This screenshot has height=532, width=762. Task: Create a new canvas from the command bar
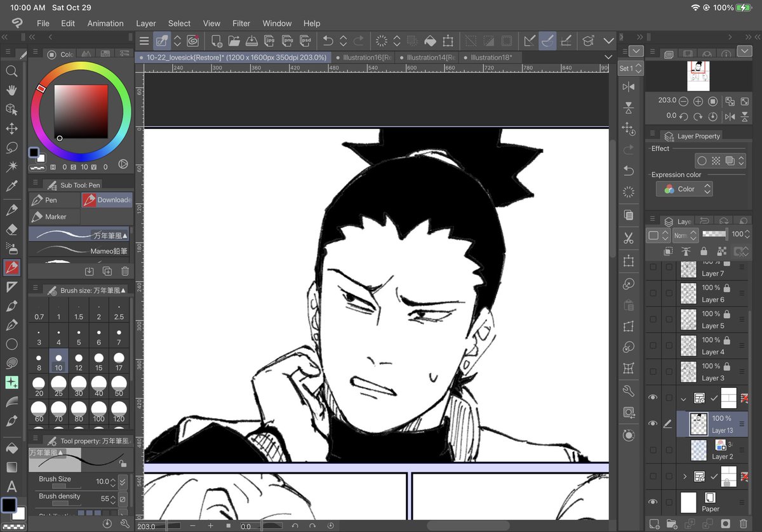(x=217, y=41)
